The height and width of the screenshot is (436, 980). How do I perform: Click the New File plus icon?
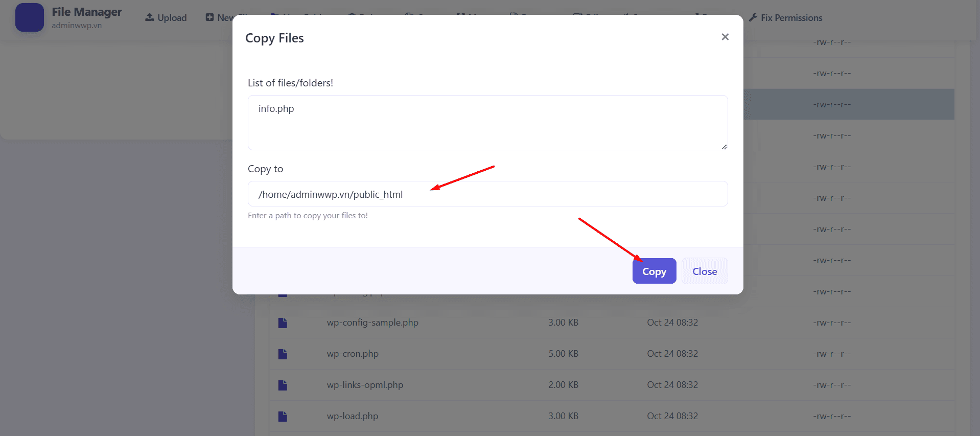(x=209, y=17)
